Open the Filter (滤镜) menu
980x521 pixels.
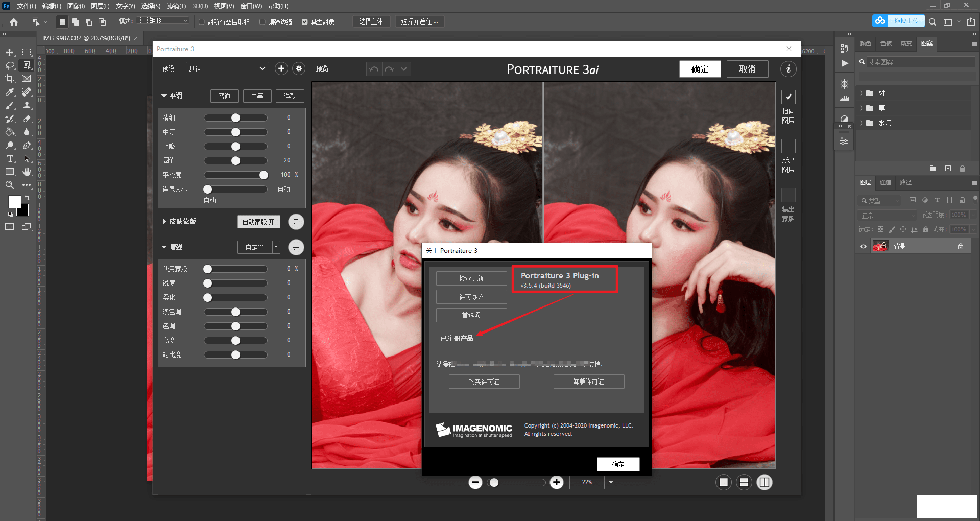177,6
